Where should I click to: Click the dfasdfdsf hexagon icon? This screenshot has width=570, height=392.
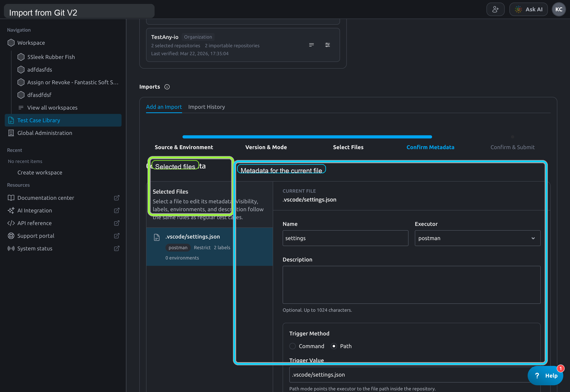21,95
